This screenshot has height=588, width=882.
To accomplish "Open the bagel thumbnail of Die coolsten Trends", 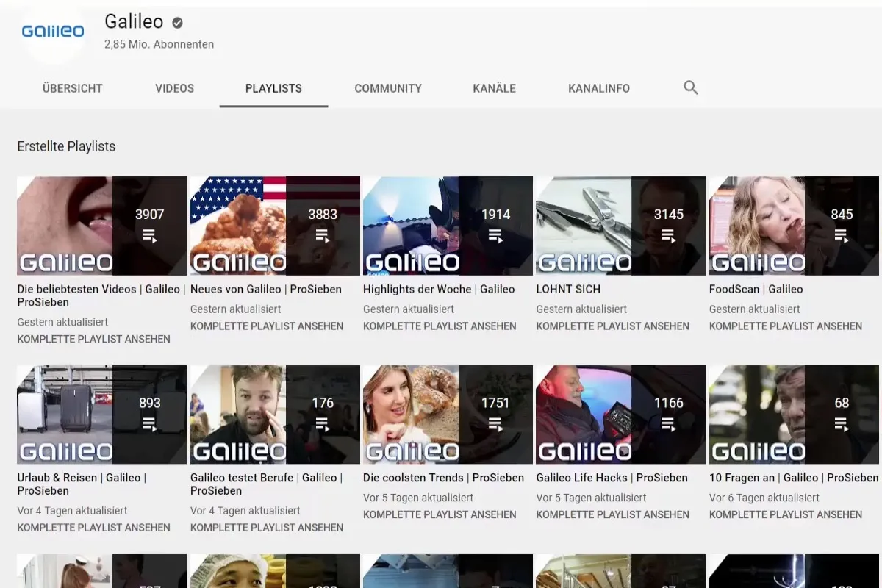I will 448,415.
